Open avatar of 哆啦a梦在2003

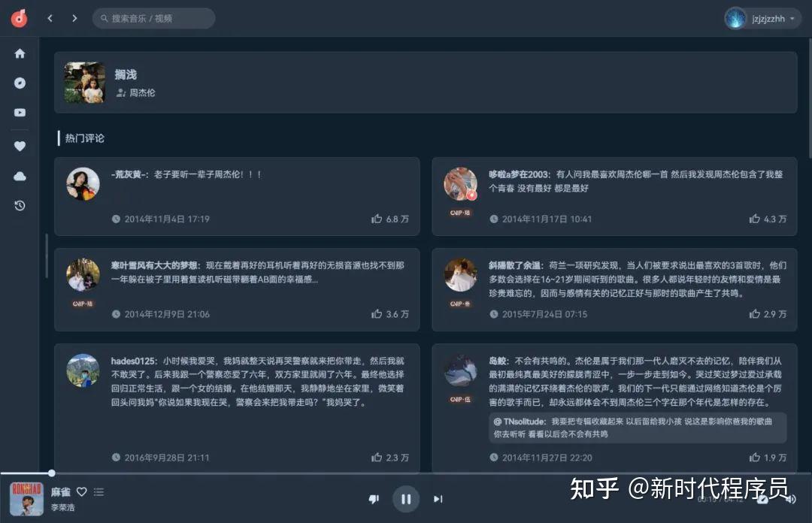(x=460, y=184)
